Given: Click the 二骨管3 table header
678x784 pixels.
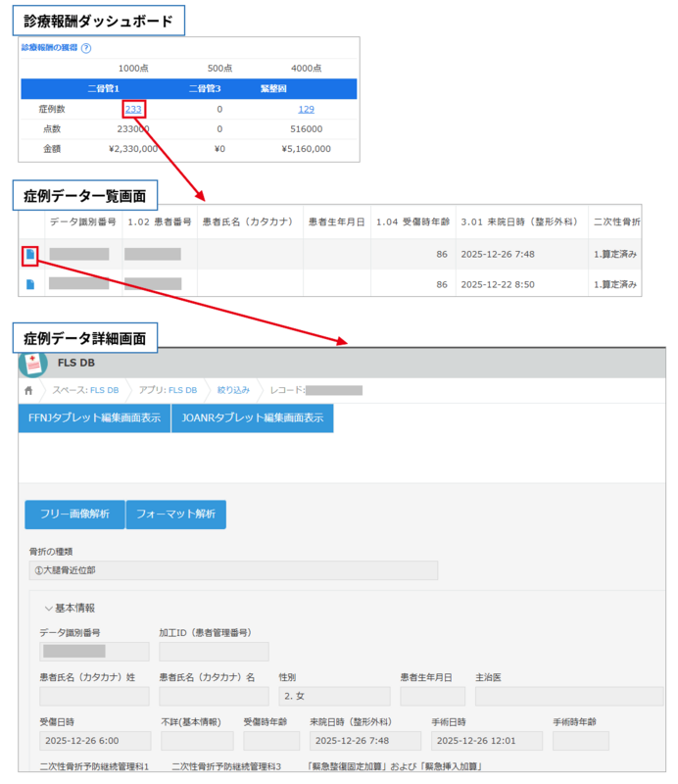Looking at the screenshot, I should tap(205, 88).
